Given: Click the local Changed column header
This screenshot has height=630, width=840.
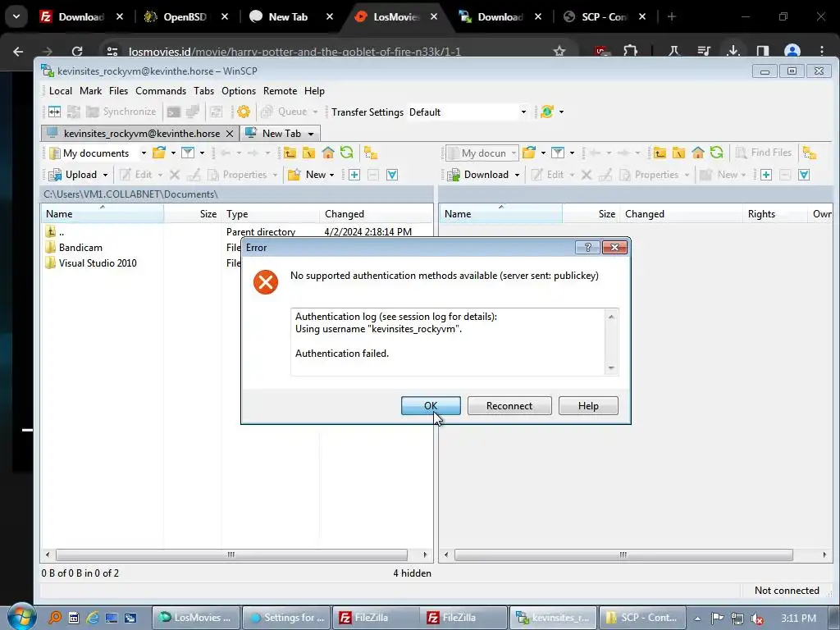Looking at the screenshot, I should [x=376, y=214].
